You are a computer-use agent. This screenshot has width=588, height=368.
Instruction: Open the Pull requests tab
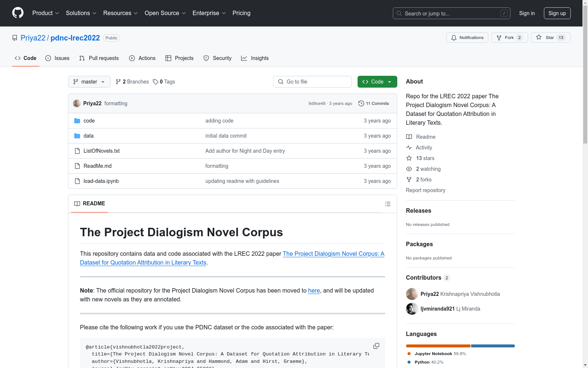(99, 58)
